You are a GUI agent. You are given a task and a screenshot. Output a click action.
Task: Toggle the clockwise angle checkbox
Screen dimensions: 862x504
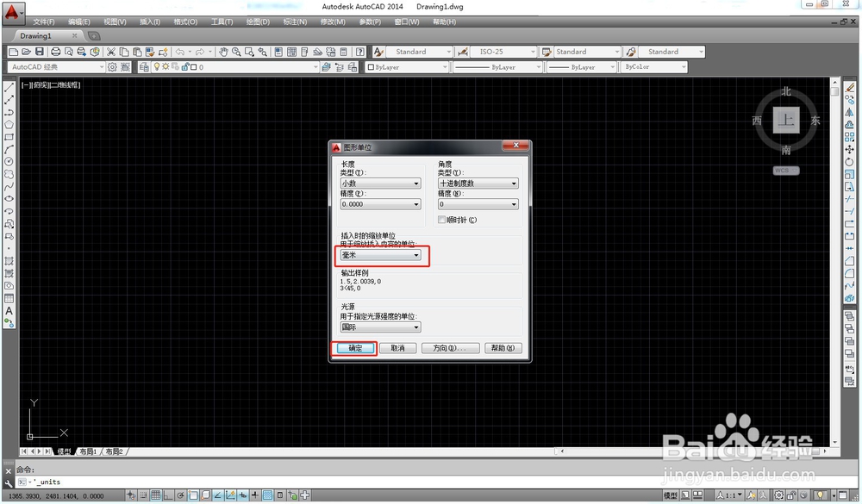click(x=441, y=220)
